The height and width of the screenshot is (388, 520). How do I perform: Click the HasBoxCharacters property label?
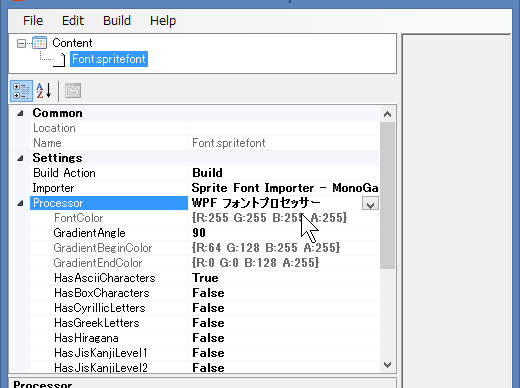tap(102, 293)
